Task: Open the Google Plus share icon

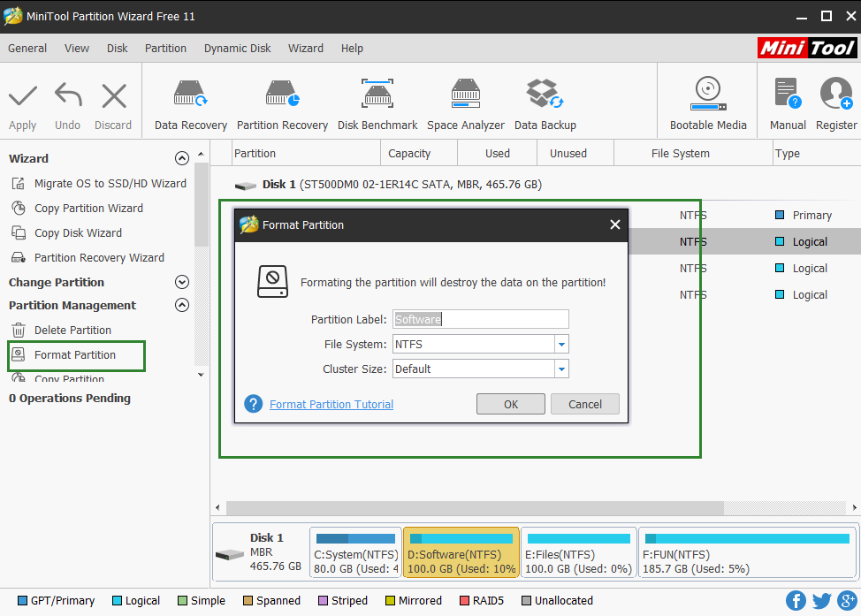Action: point(847,601)
